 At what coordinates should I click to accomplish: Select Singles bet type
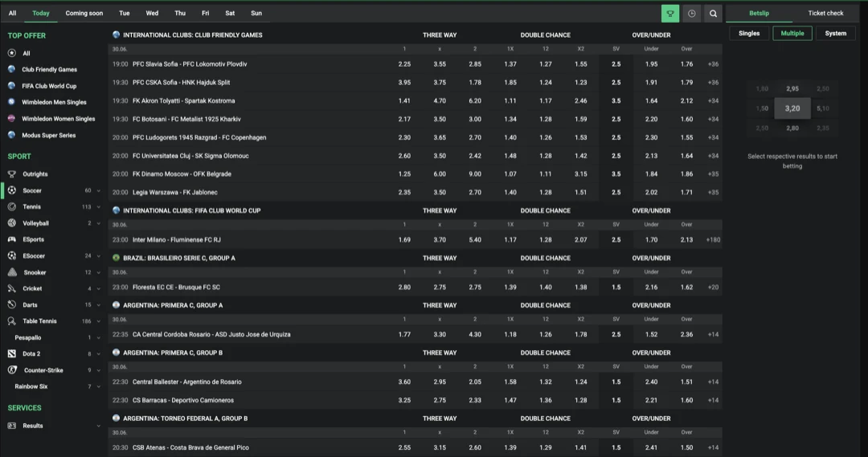coord(749,33)
